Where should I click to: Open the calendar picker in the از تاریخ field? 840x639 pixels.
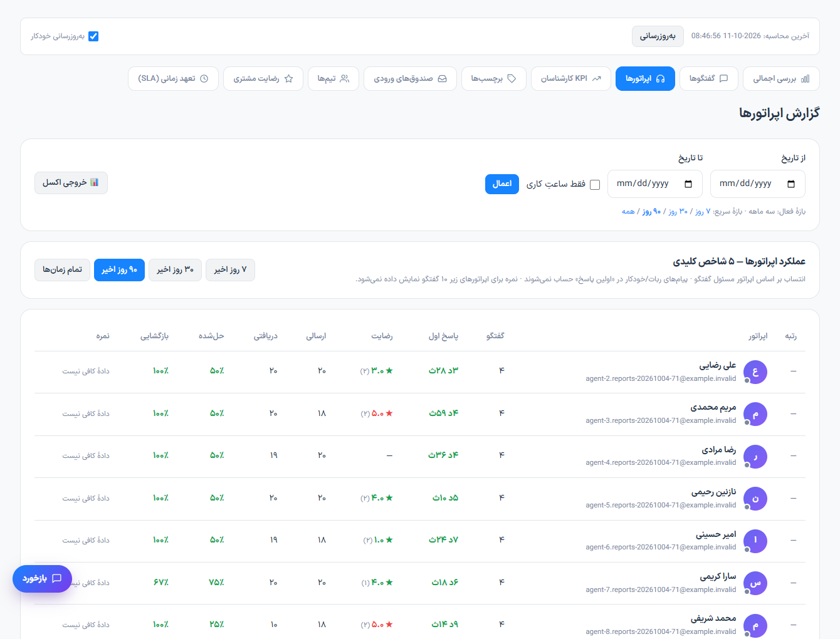pyautogui.click(x=791, y=184)
